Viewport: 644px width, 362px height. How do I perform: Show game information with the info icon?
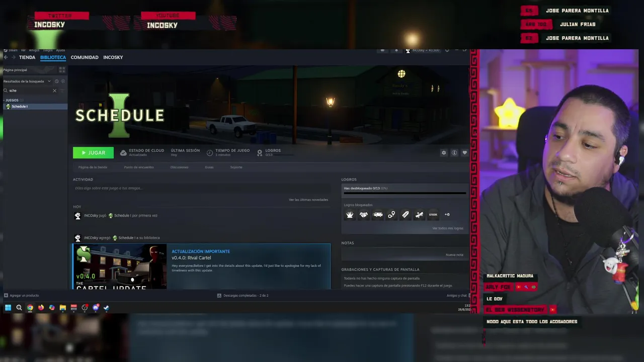[x=454, y=153]
